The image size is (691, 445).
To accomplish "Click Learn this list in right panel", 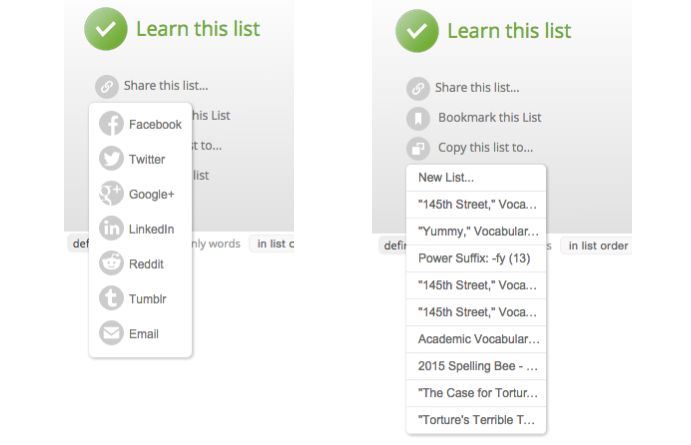I will 509,31.
